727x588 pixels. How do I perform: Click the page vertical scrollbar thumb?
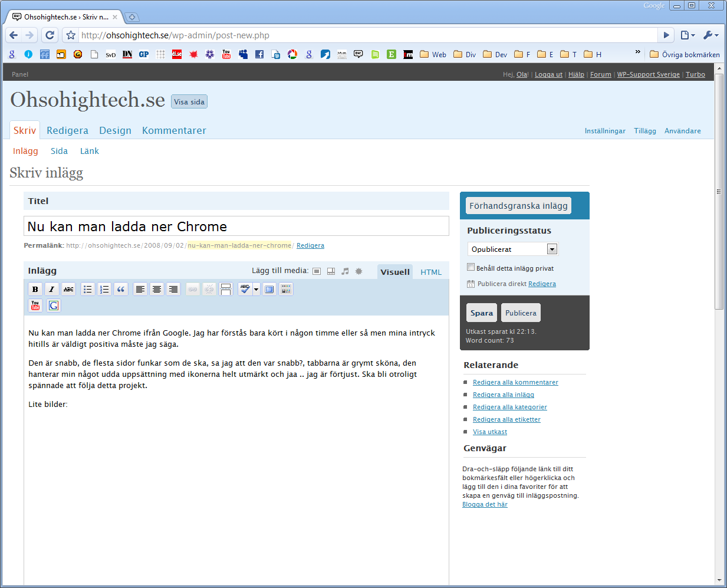pos(719,191)
